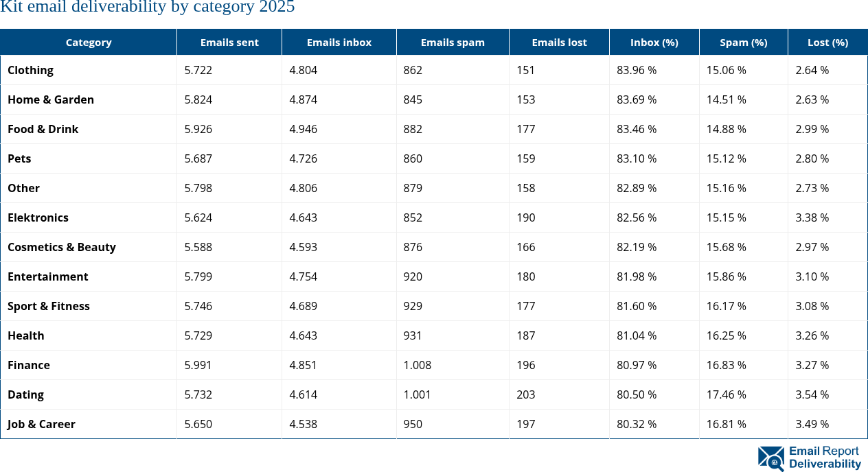Click Cosmetics & Beauty emails inbox value 4.593

tap(304, 247)
